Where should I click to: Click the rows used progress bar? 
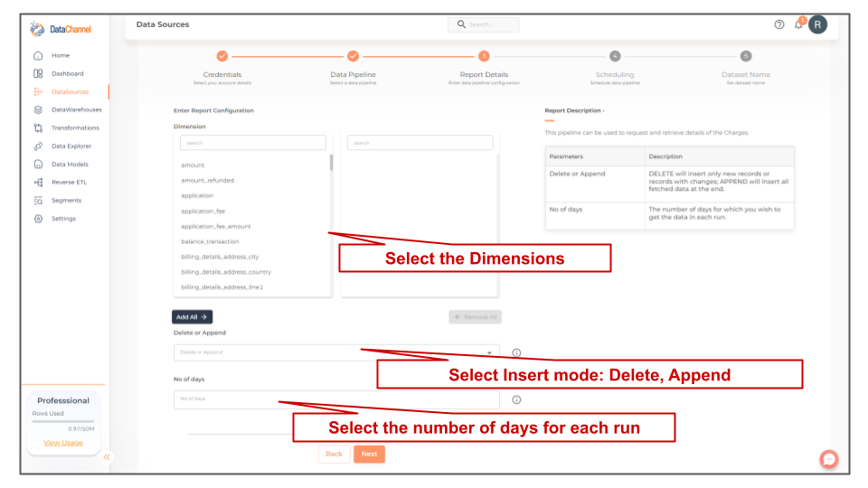click(x=63, y=422)
